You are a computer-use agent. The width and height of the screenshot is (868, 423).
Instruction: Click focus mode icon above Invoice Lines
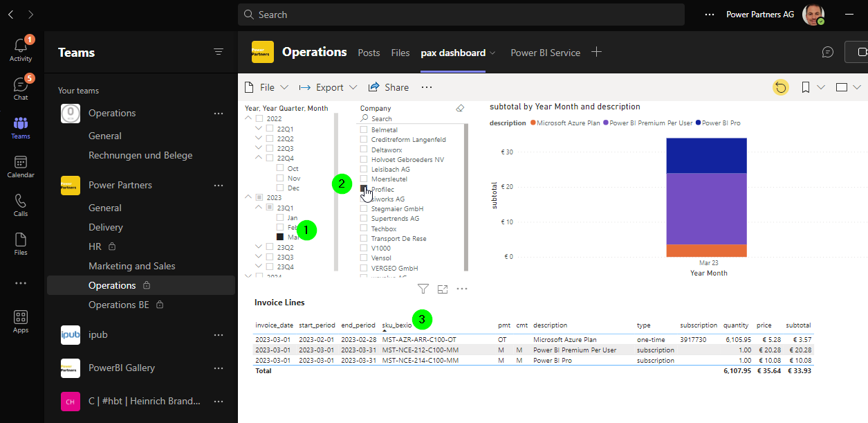tap(443, 289)
